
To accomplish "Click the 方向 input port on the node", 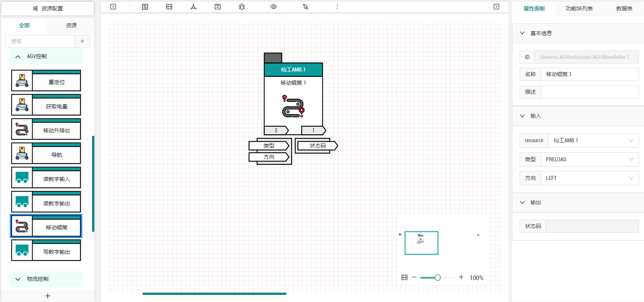I will point(269,157).
